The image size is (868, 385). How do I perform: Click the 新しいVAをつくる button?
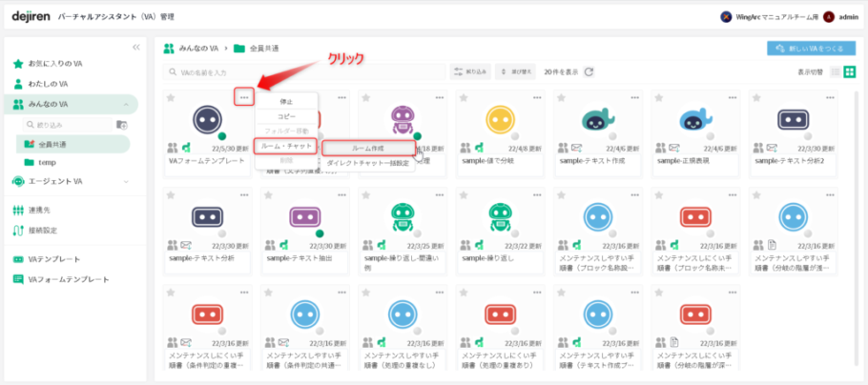(x=810, y=48)
